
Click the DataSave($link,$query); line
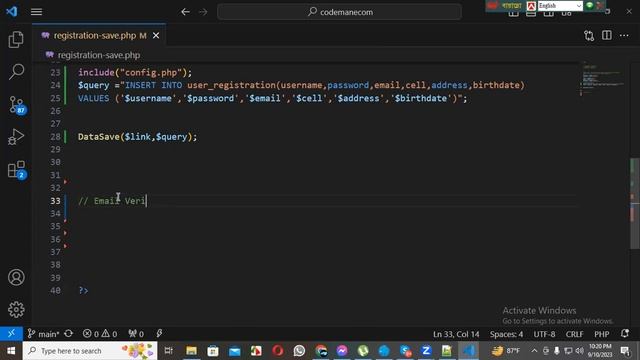[x=138, y=137]
